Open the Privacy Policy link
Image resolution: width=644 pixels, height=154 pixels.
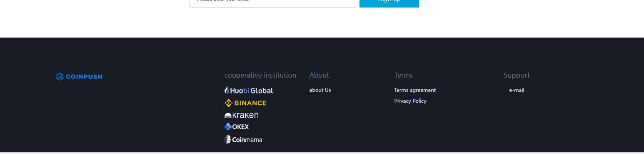click(410, 101)
